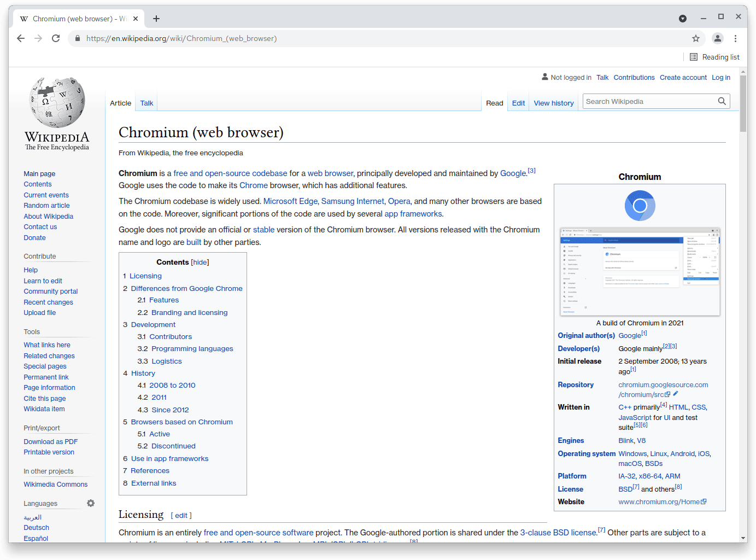Screen dimensions: 756x560
Task: Bookmark this page with star icon
Action: click(695, 38)
